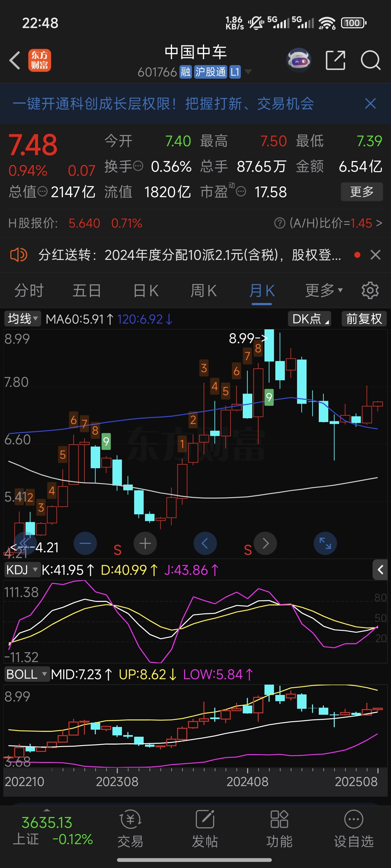Tap the L1 level badge

point(235,72)
